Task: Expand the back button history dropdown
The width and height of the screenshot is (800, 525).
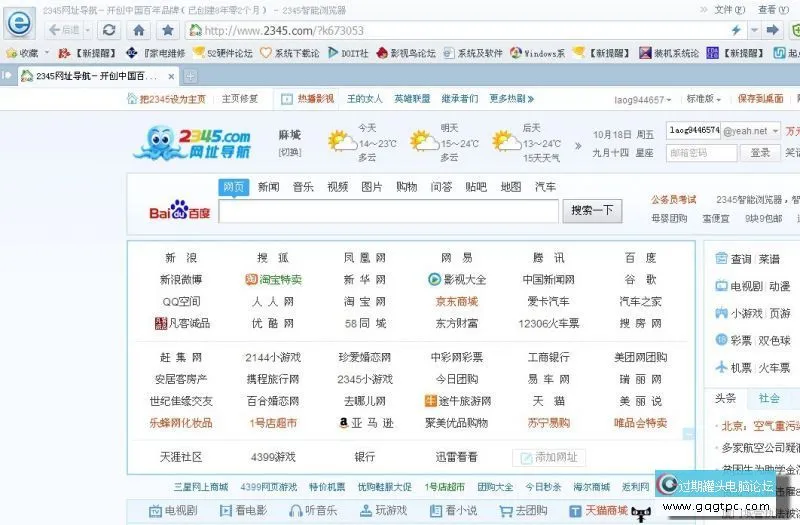Action: [x=87, y=30]
